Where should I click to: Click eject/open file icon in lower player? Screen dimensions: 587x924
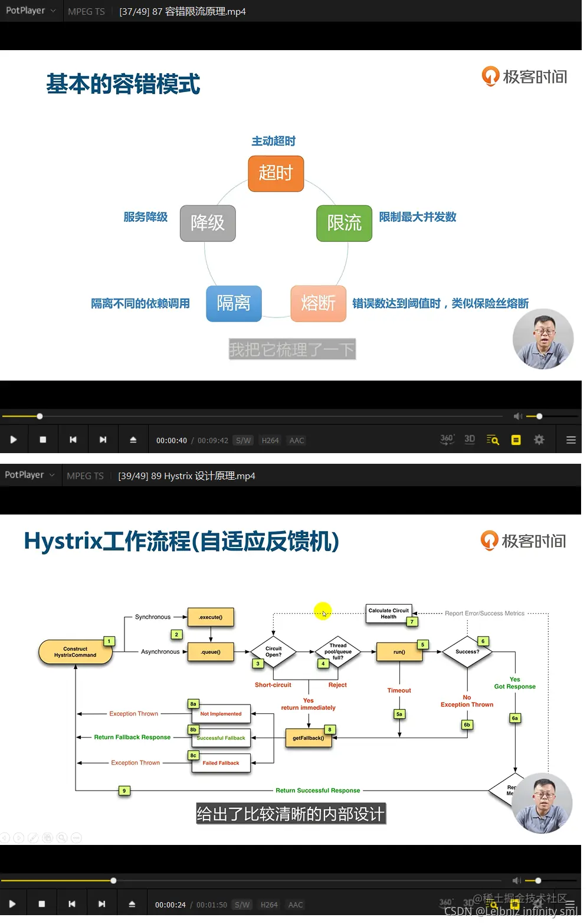click(132, 904)
